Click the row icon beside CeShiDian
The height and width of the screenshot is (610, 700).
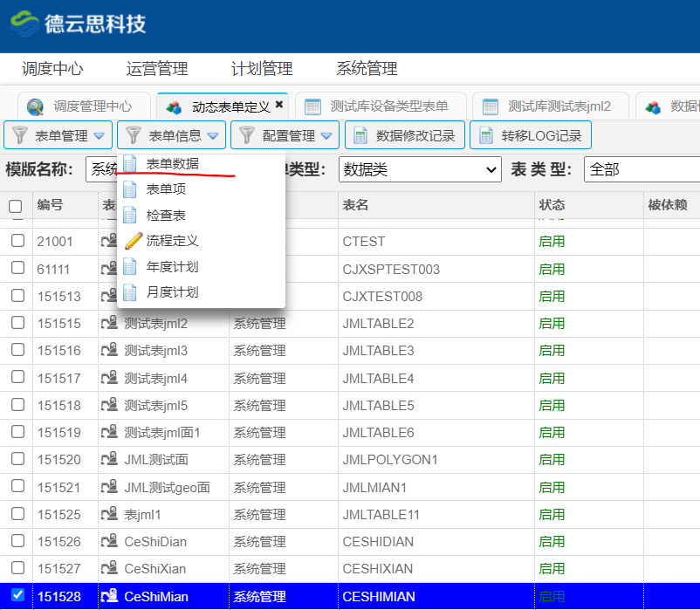[x=110, y=542]
